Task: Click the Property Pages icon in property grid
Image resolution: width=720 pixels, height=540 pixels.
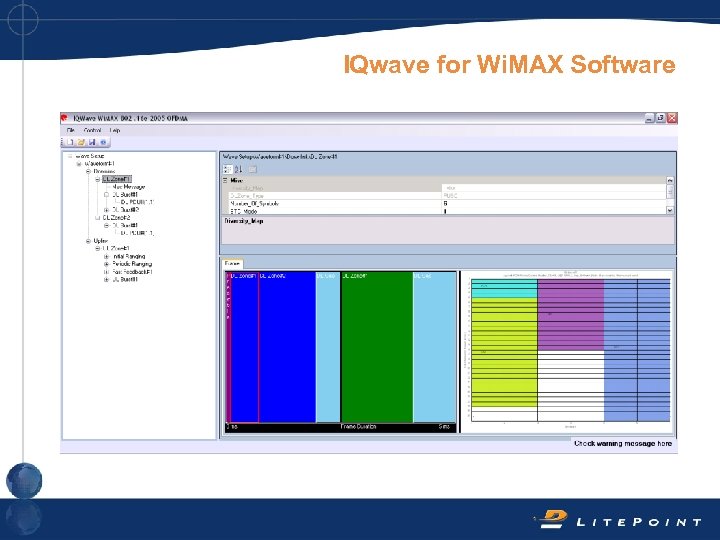Action: coord(253,169)
